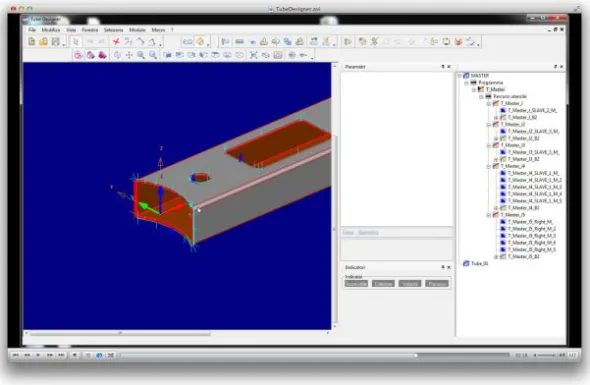Click the zoom-to-fit view icon
Image resolution: width=590 pixels, height=385 pixels.
(x=254, y=55)
